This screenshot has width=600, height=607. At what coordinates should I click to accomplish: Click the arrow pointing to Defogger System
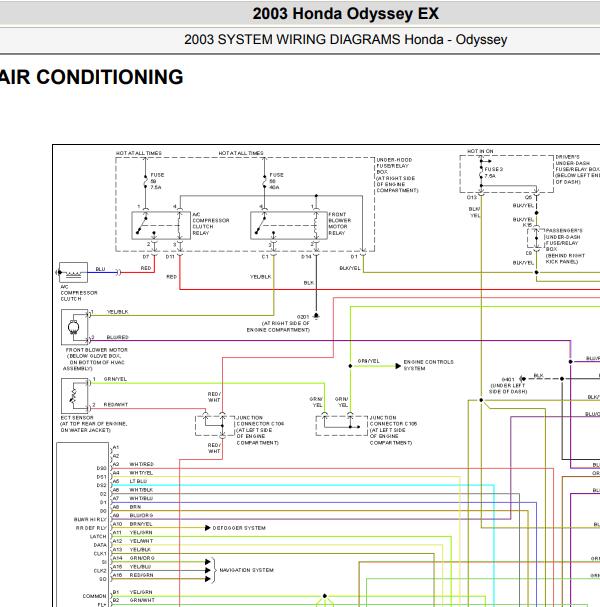point(207,528)
